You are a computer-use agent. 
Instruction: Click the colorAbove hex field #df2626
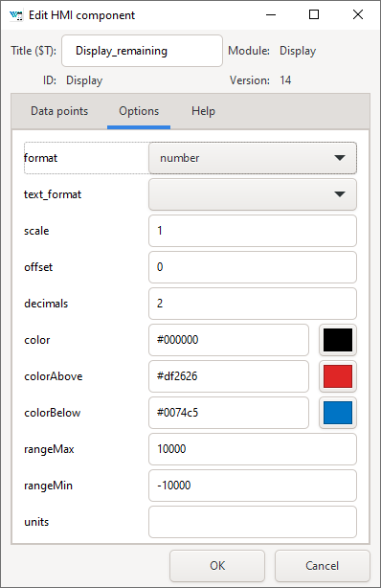pos(229,376)
